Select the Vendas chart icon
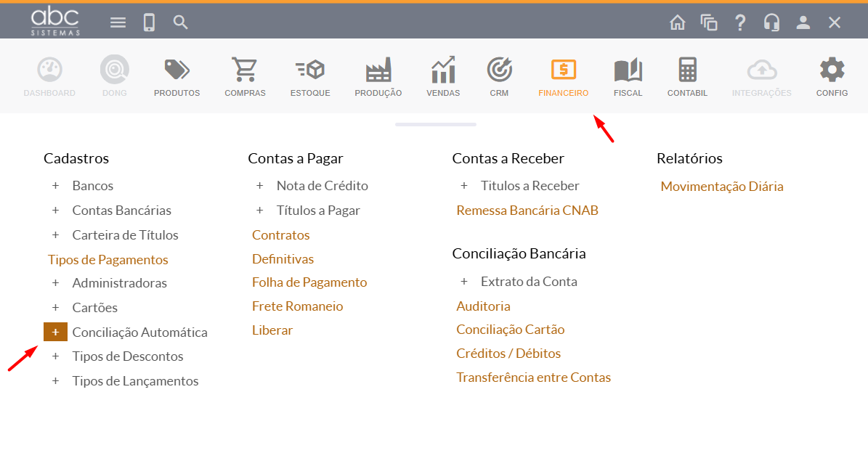Screen dimensions: 868x453 pos(443,71)
